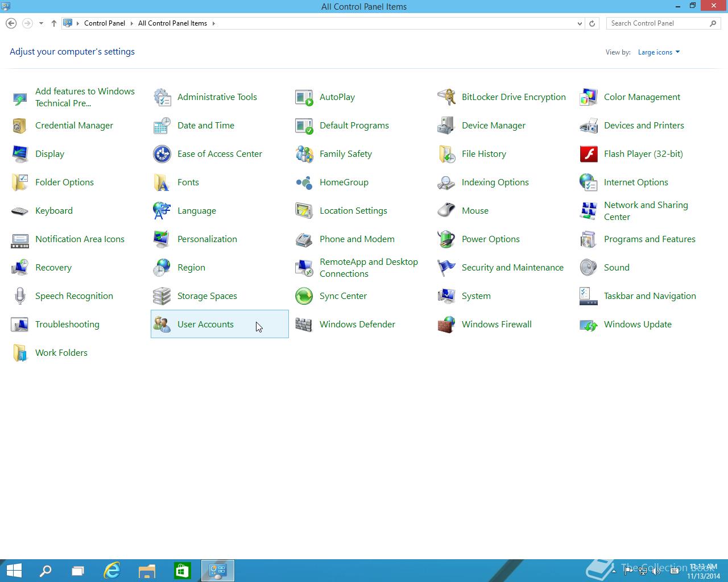The image size is (728, 582).
Task: Open Family Safety icon
Action: click(x=304, y=154)
